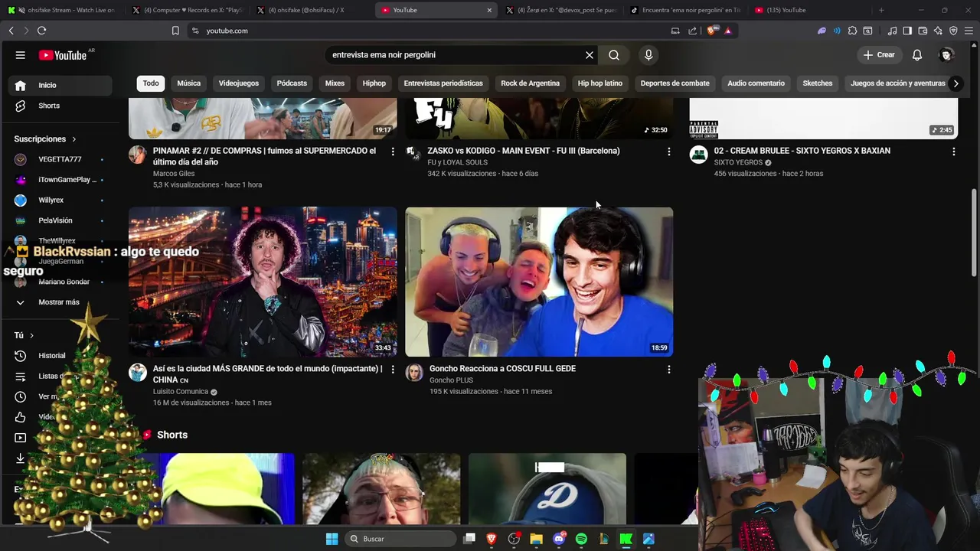Screen dimensions: 980x551
Task: Open ciudad MÁS GRANDE video thumbnail
Action: (263, 282)
